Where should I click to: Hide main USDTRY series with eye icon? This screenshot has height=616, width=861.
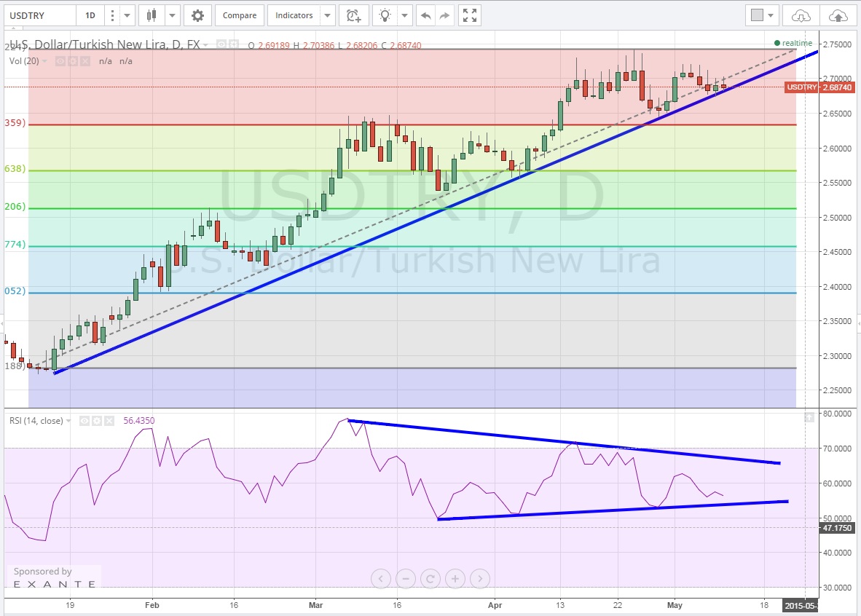(x=221, y=45)
